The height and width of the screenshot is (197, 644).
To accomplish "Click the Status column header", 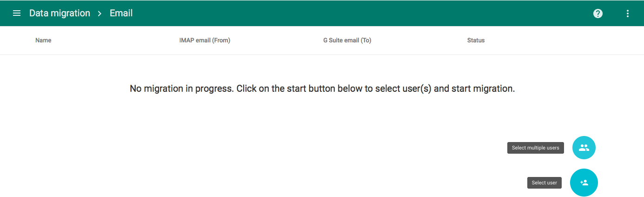I will pos(476,41).
